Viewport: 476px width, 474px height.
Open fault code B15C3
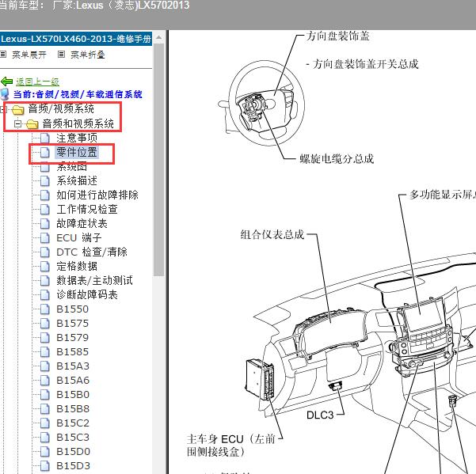(73, 437)
